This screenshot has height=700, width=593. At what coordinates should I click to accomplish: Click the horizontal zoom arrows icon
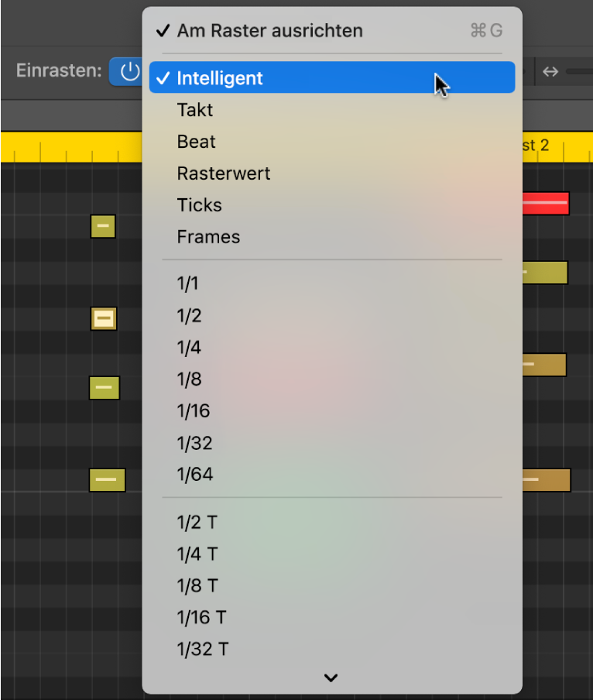(550, 72)
